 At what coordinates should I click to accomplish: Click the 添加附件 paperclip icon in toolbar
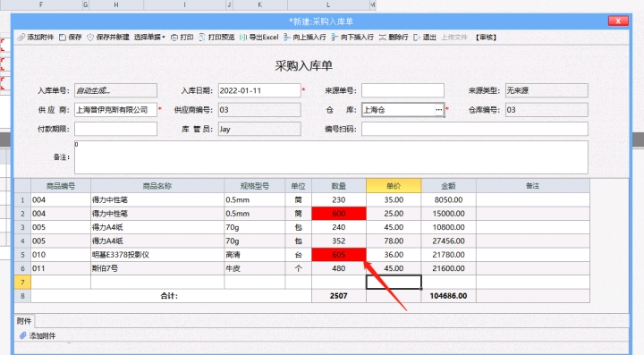pyautogui.click(x=21, y=38)
